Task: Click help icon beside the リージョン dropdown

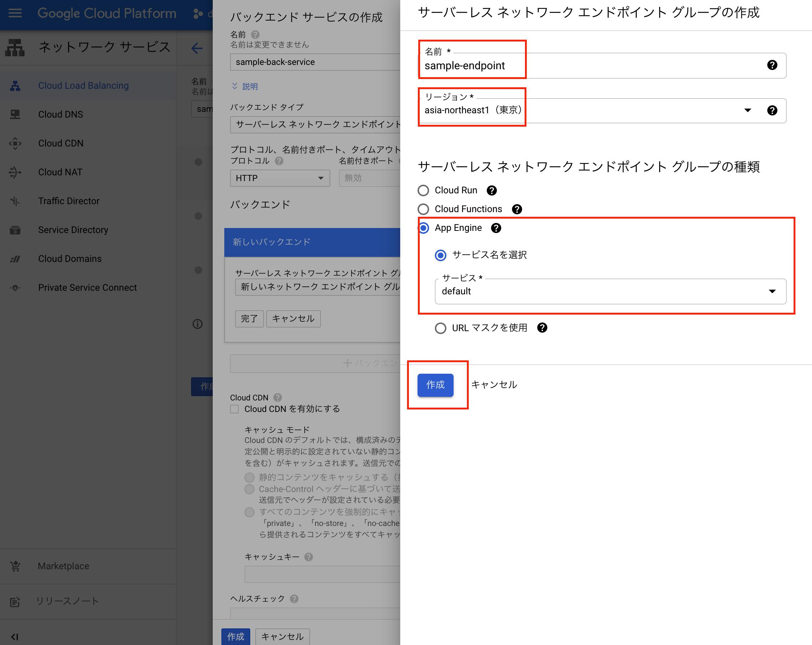Action: (772, 110)
